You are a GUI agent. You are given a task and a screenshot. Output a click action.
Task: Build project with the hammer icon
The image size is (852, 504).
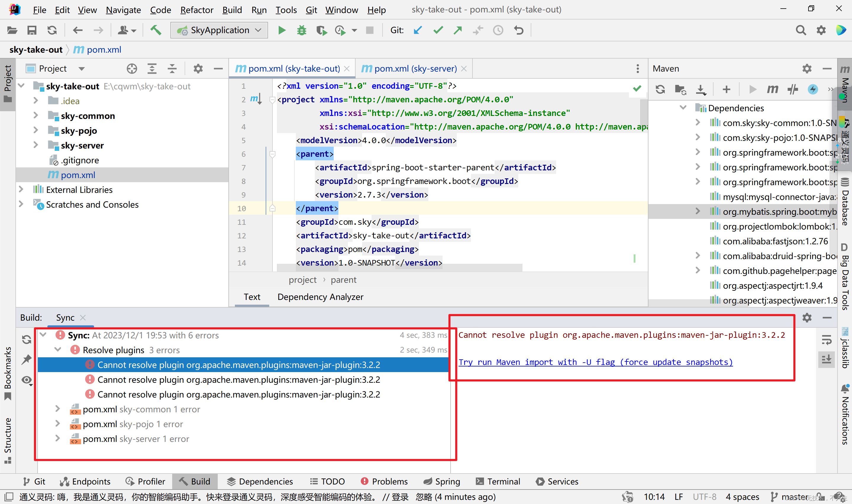156,30
